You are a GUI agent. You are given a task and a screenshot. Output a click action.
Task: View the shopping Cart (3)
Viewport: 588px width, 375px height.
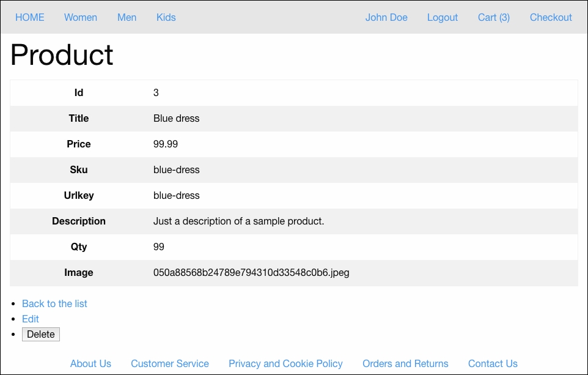pyautogui.click(x=493, y=17)
